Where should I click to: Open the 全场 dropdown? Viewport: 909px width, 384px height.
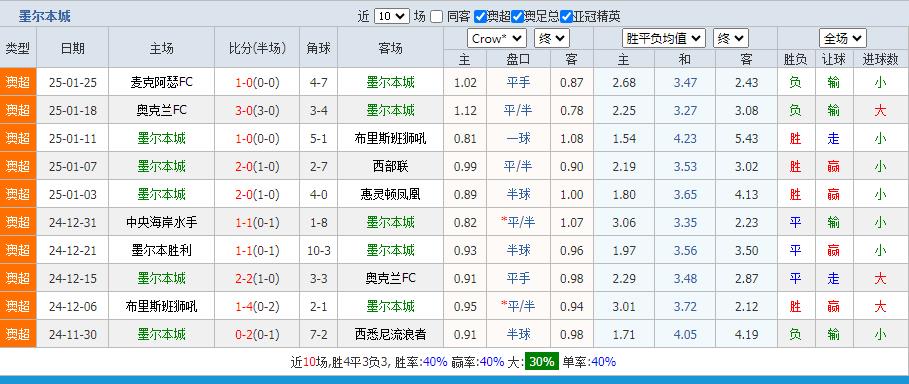pyautogui.click(x=843, y=39)
